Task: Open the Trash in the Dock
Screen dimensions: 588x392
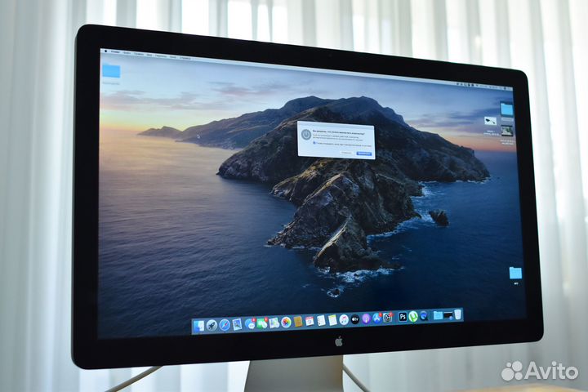Action: pos(457,314)
